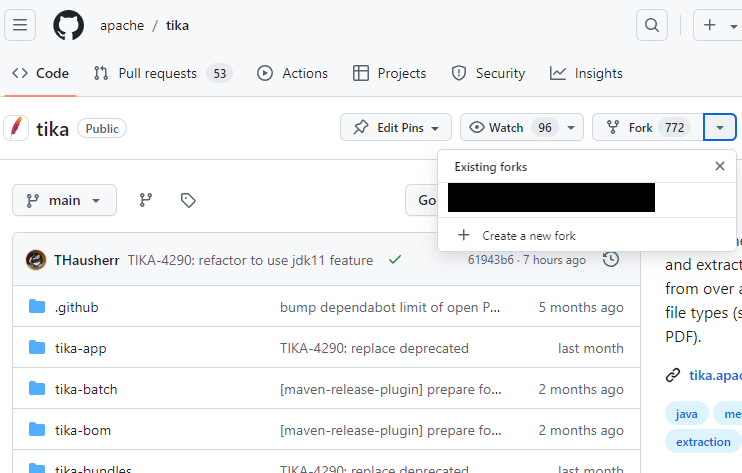Screen dimensions: 742x473
Task: Open the search magnifier button
Action: (x=652, y=25)
